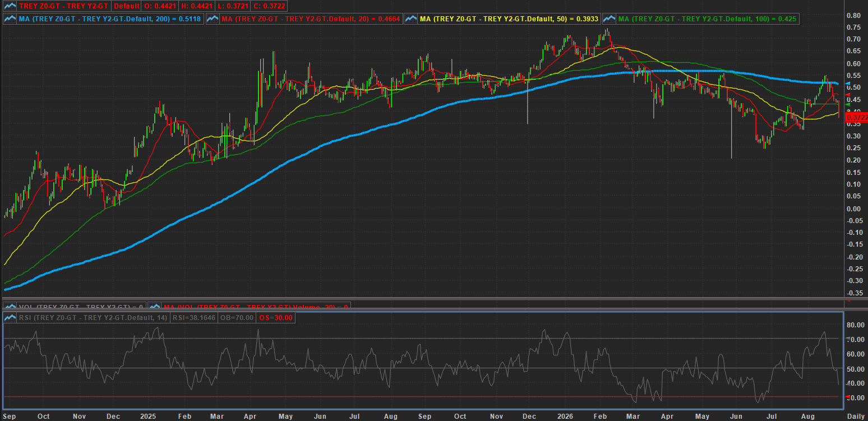Screen dimensions: 868x421
Task: Click the Daily interval label
Action: coord(856,417)
